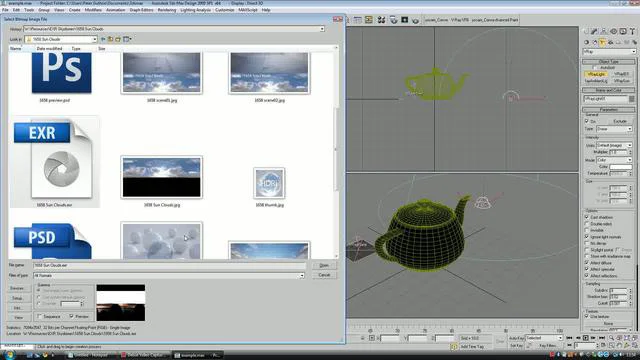640x360 pixels.
Task: Click the create new folder icon
Action: click(x=118, y=39)
